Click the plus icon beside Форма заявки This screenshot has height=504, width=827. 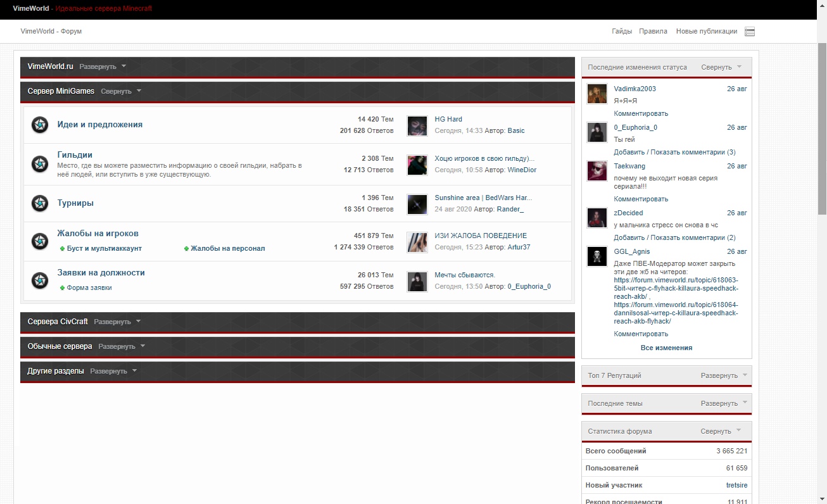[62, 288]
